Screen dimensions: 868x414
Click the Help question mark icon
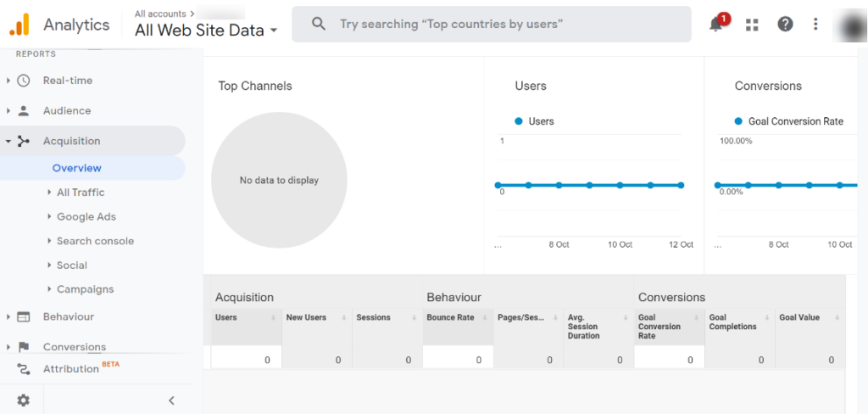click(786, 25)
